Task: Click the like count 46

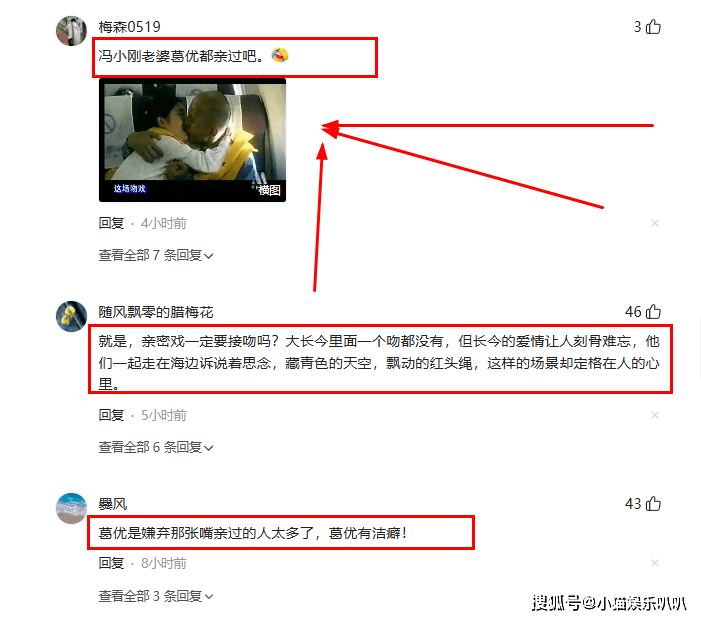Action: coord(633,312)
